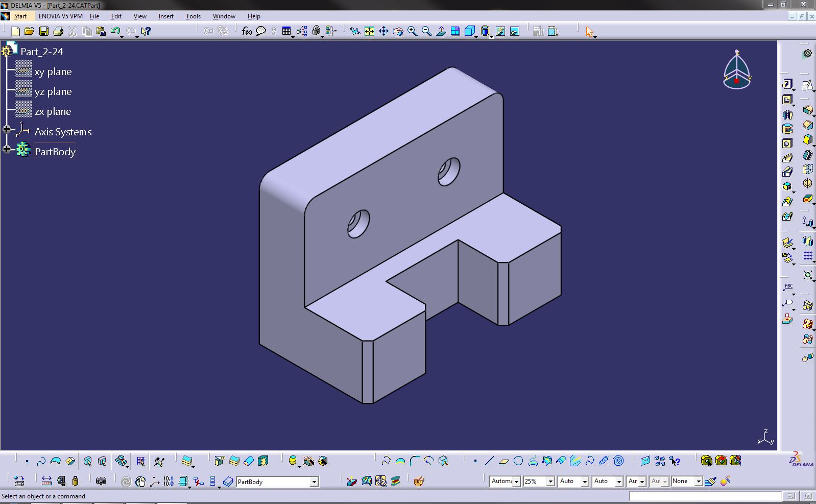Open the PartBody current body combo box
The image size is (816, 504).
(x=277, y=482)
